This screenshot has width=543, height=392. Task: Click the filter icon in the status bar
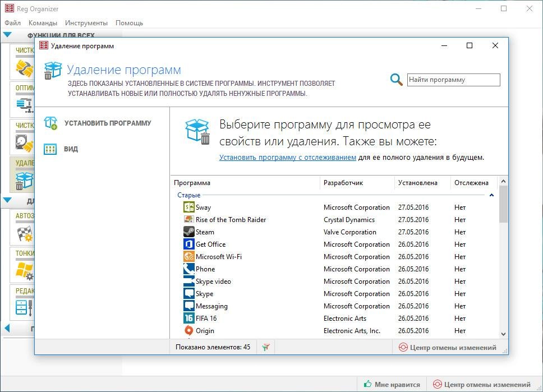(x=266, y=347)
